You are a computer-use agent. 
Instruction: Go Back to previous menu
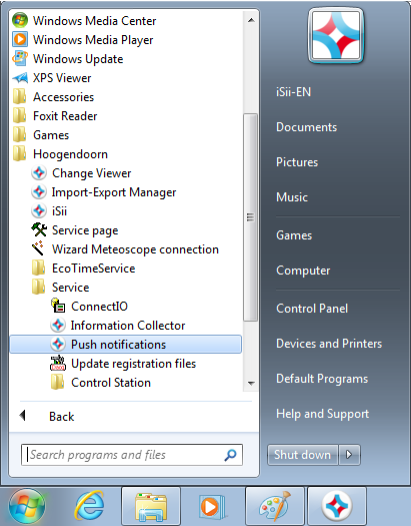tap(47, 416)
